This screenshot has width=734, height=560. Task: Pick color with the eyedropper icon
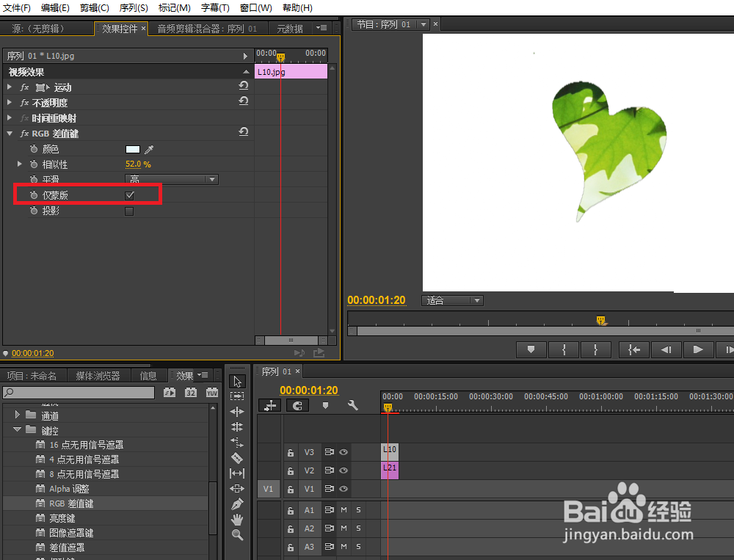point(149,150)
